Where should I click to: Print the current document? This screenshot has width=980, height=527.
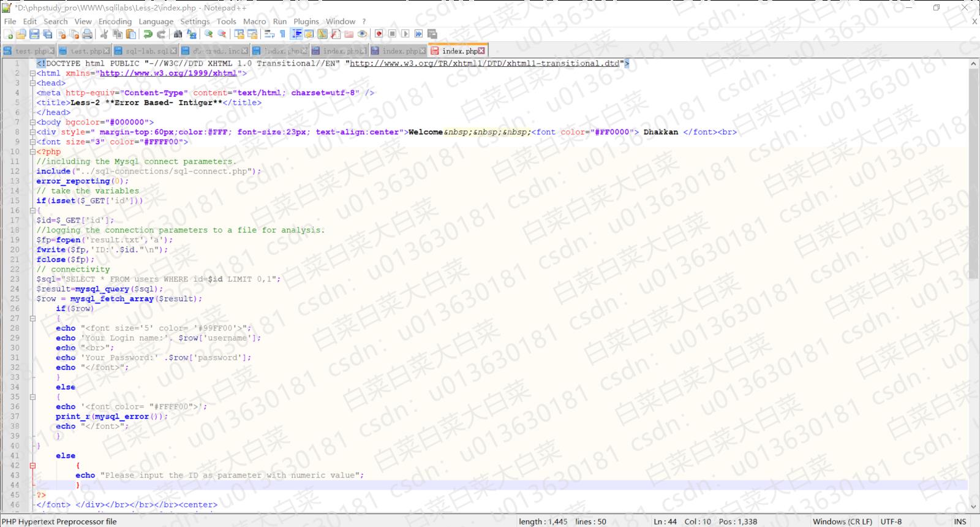[87, 34]
